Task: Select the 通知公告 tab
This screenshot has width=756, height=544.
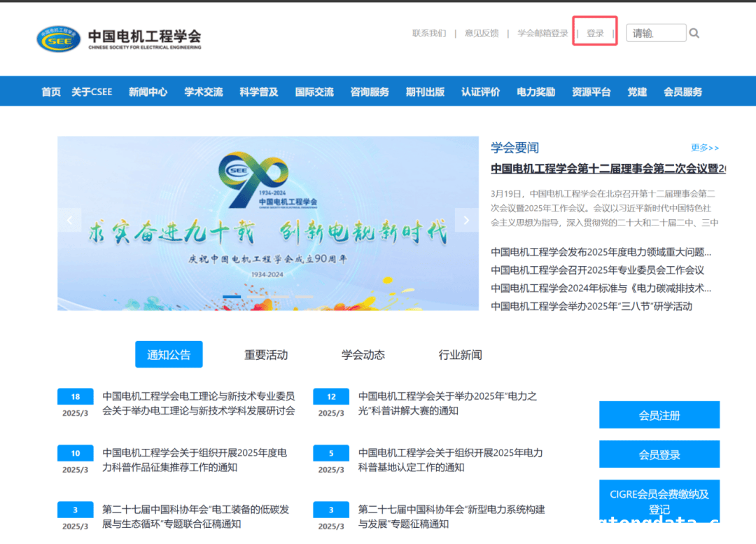Action: (x=169, y=354)
